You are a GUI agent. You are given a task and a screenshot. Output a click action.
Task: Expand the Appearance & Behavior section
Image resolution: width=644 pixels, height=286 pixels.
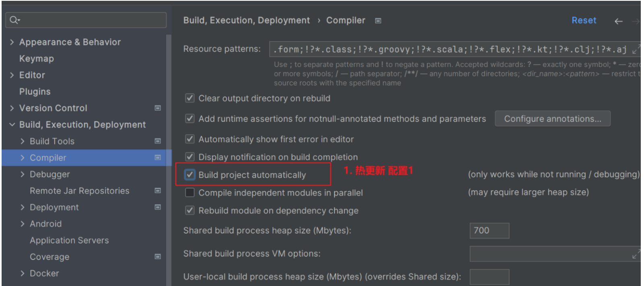coord(12,42)
